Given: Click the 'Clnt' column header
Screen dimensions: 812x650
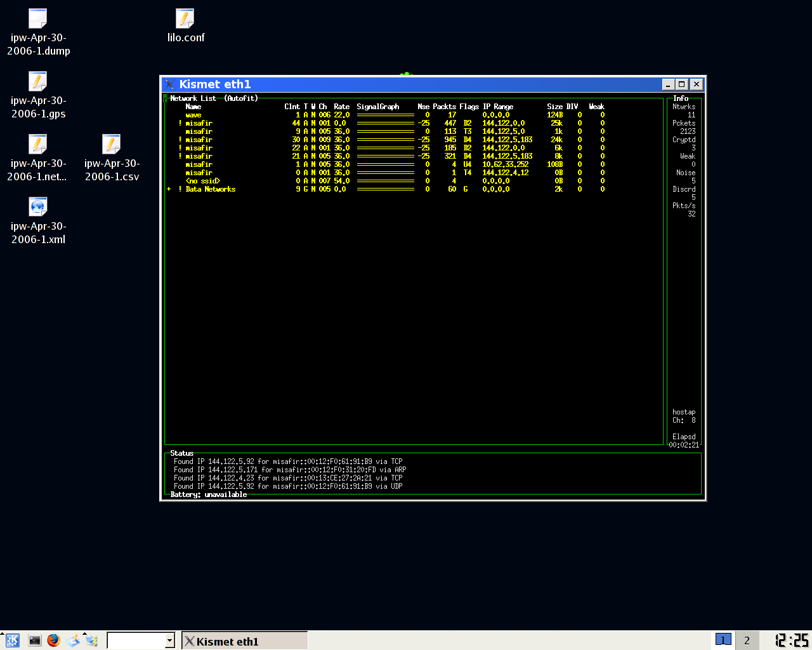Looking at the screenshot, I should click(x=292, y=107).
